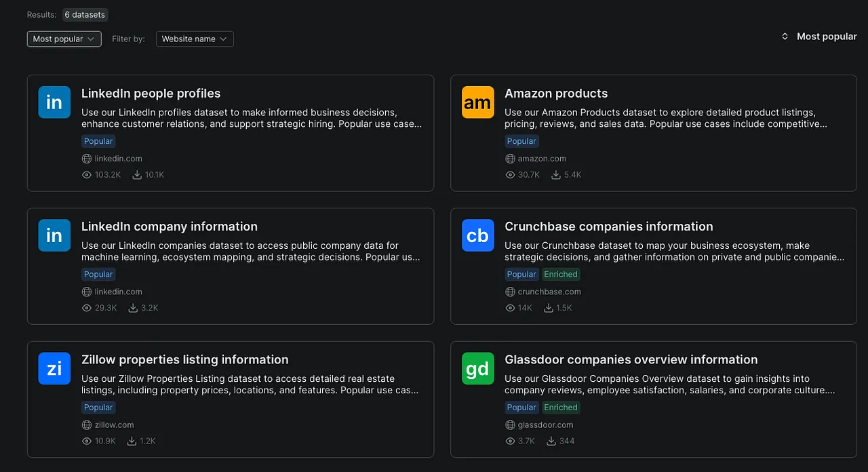The width and height of the screenshot is (868, 472).
Task: Click the views eye icon next to 29.3K
Action: 87,308
